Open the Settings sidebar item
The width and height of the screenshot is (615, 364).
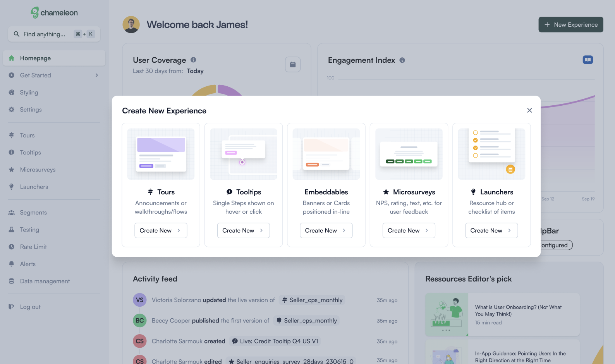pos(31,110)
